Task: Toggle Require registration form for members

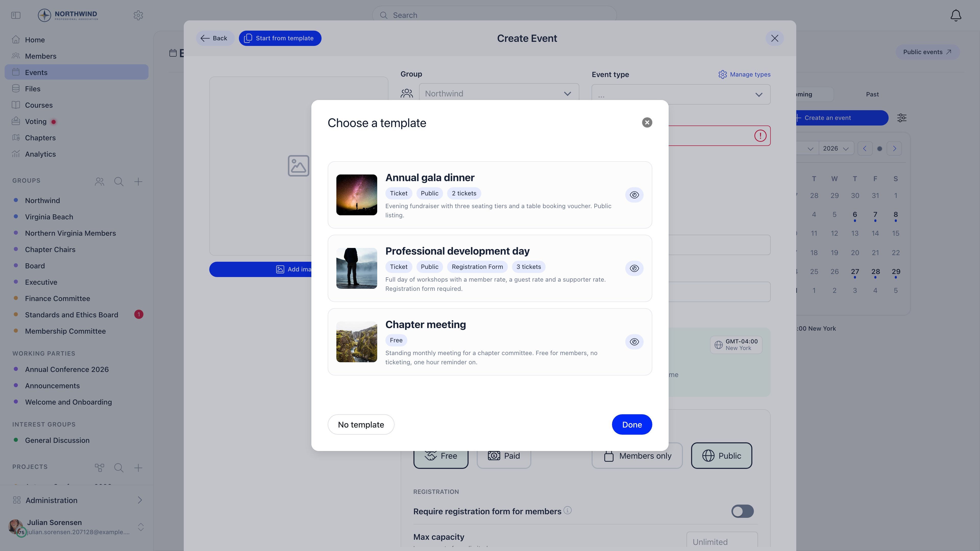Action: pos(742,511)
